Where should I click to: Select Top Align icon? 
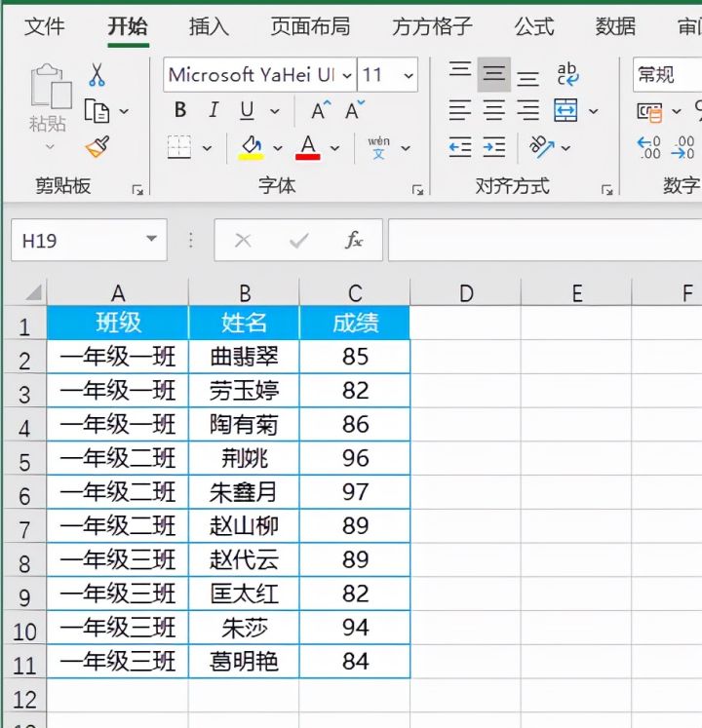click(x=460, y=69)
